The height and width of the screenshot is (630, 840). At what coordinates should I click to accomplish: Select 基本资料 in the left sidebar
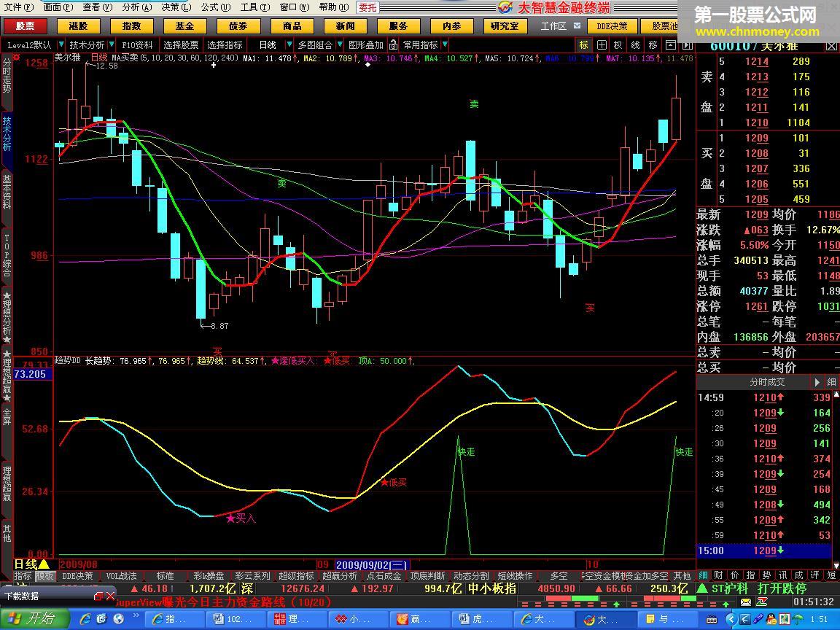(x=7, y=192)
